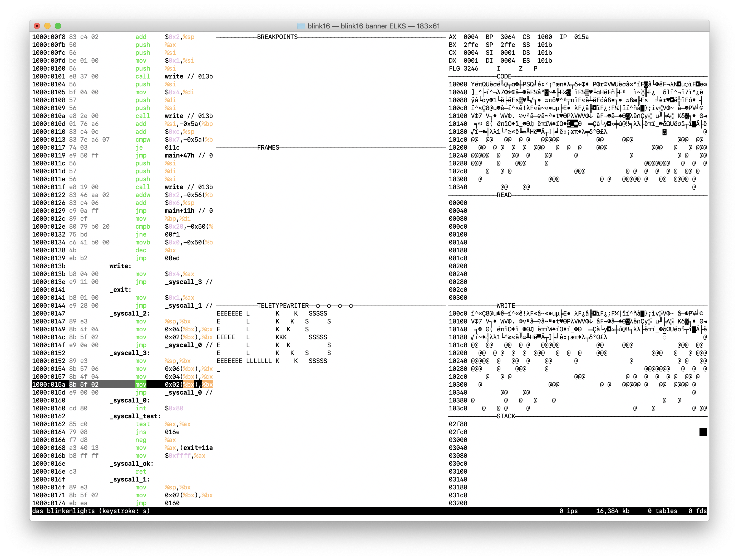The width and height of the screenshot is (739, 560).
Task: Click the STACK panel header
Action: click(x=506, y=416)
